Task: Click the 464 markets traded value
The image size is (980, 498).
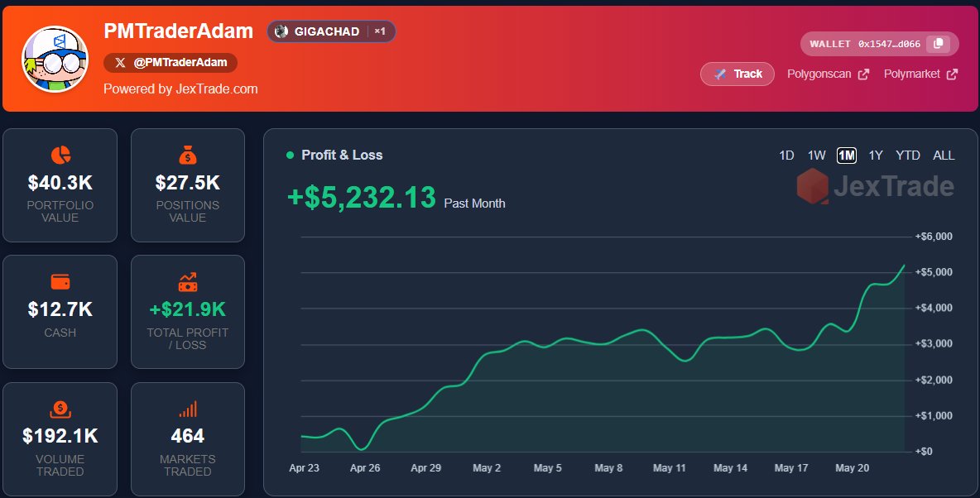Action: pos(188,435)
